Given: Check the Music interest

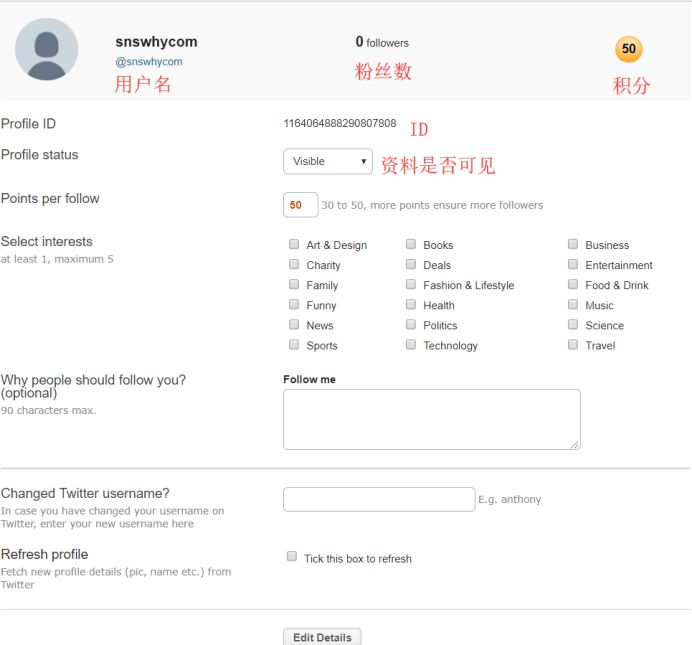Looking at the screenshot, I should (x=573, y=304).
